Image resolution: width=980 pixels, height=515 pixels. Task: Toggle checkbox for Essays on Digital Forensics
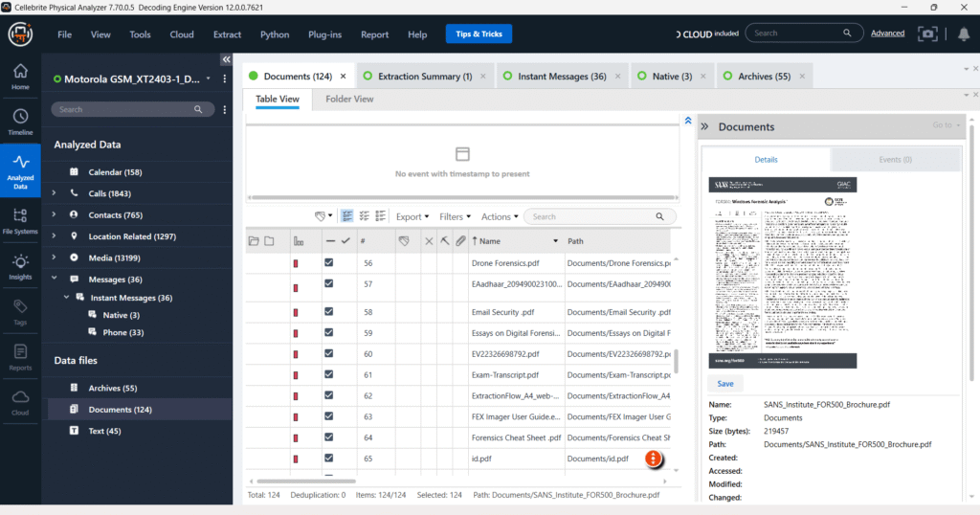pos(329,332)
